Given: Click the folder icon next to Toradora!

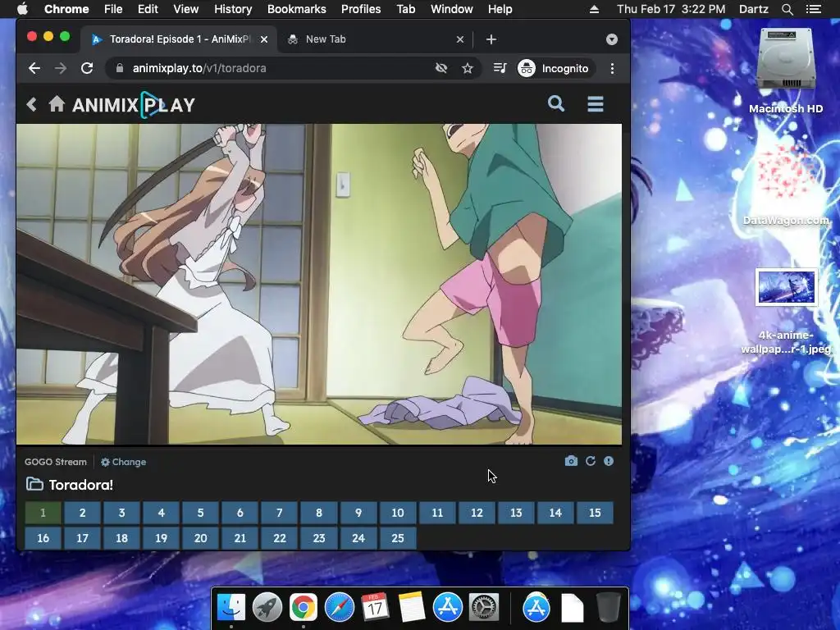Looking at the screenshot, I should click(x=34, y=484).
